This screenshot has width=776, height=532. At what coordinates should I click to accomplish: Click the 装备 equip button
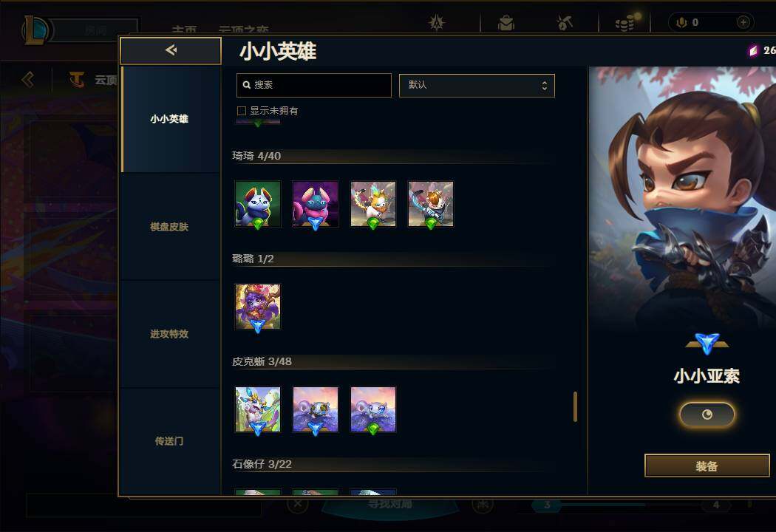pyautogui.click(x=707, y=465)
